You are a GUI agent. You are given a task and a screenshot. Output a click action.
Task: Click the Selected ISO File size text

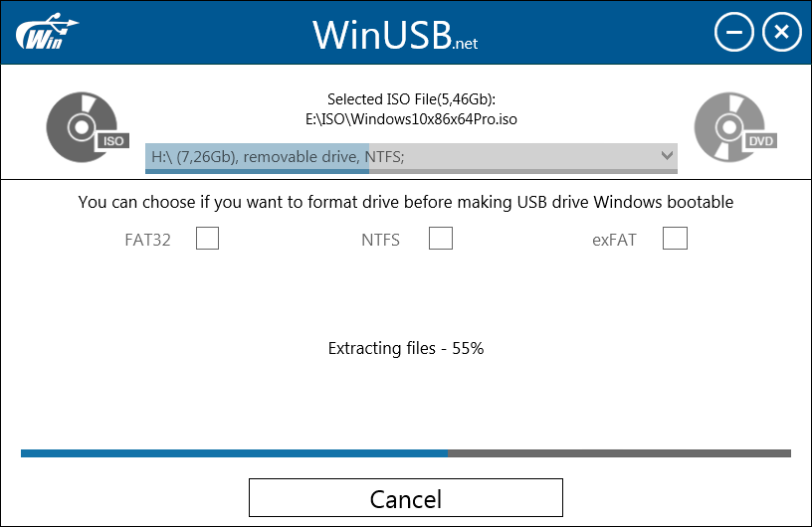(x=411, y=98)
